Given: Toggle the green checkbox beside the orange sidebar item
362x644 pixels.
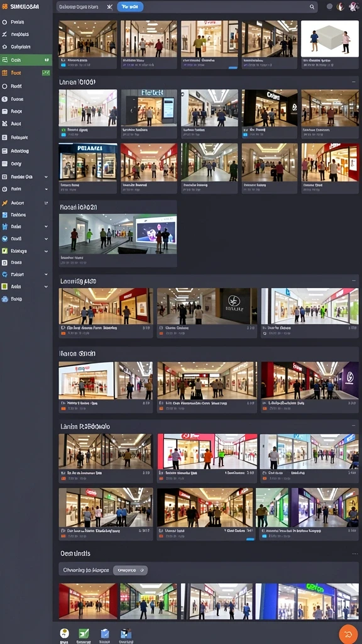Looking at the screenshot, I should 45,73.
